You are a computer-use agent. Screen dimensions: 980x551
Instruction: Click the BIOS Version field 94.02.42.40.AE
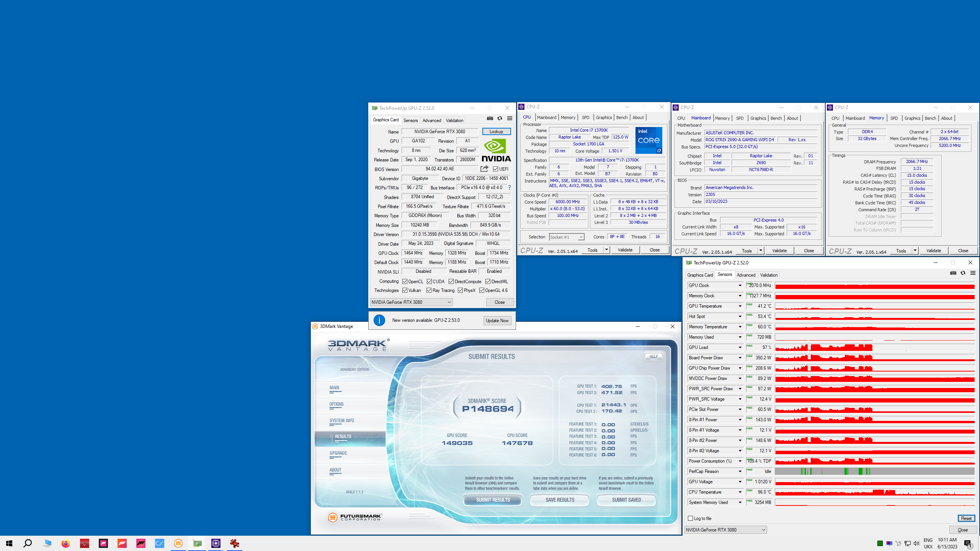coord(440,169)
